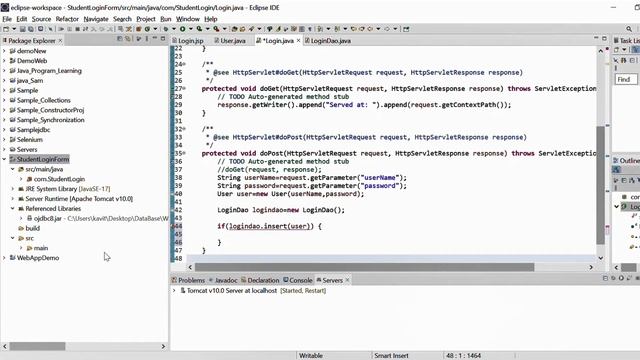The image size is (640, 360).
Task: Minimize the Package Explorer view
Action: pos(155,38)
